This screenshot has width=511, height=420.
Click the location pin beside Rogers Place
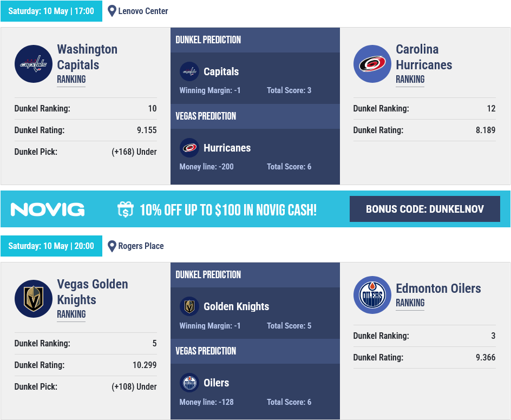click(x=112, y=246)
